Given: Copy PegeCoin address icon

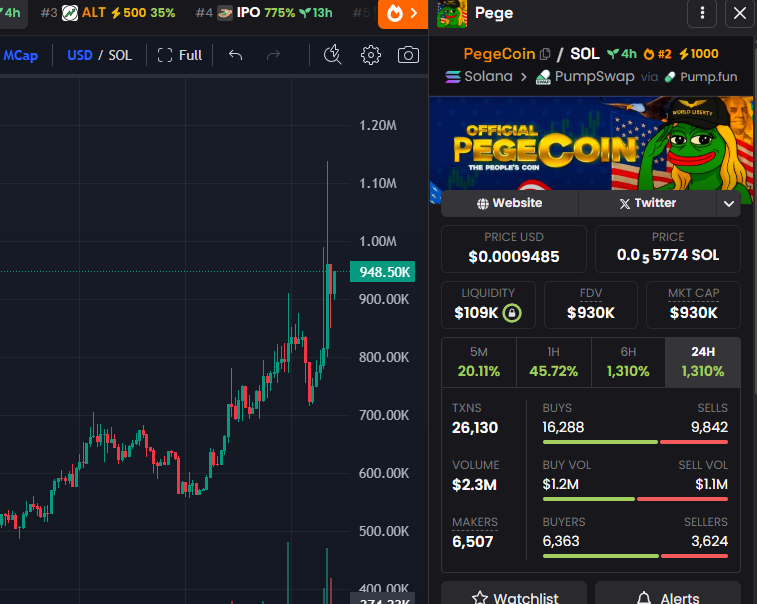Looking at the screenshot, I should (x=545, y=54).
